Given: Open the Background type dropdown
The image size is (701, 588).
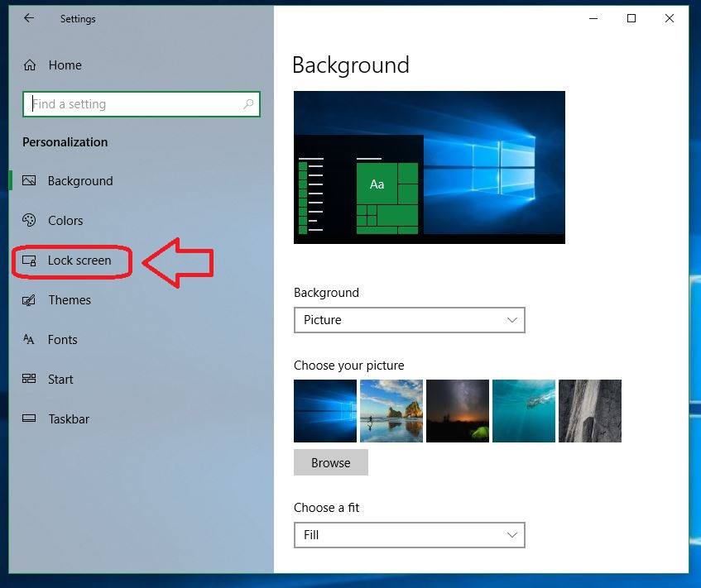Looking at the screenshot, I should pos(410,320).
